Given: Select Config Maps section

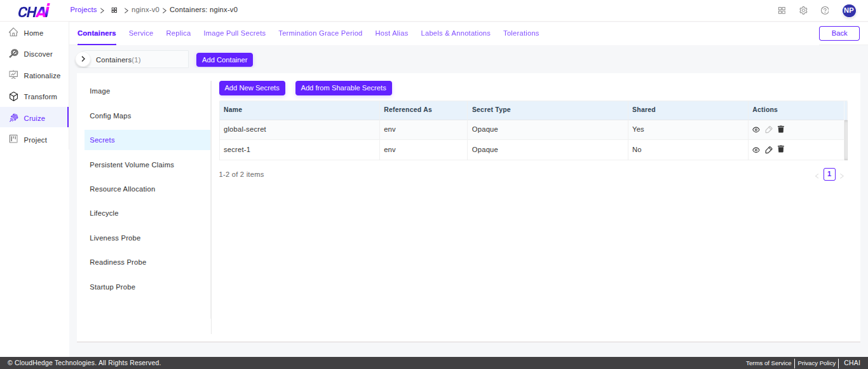Looking at the screenshot, I should pos(147,116).
